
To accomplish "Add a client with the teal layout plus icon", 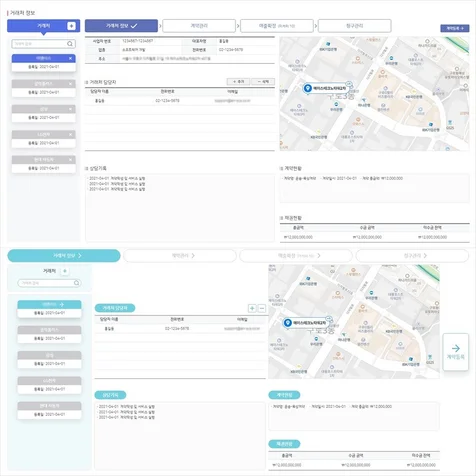I will (65, 271).
